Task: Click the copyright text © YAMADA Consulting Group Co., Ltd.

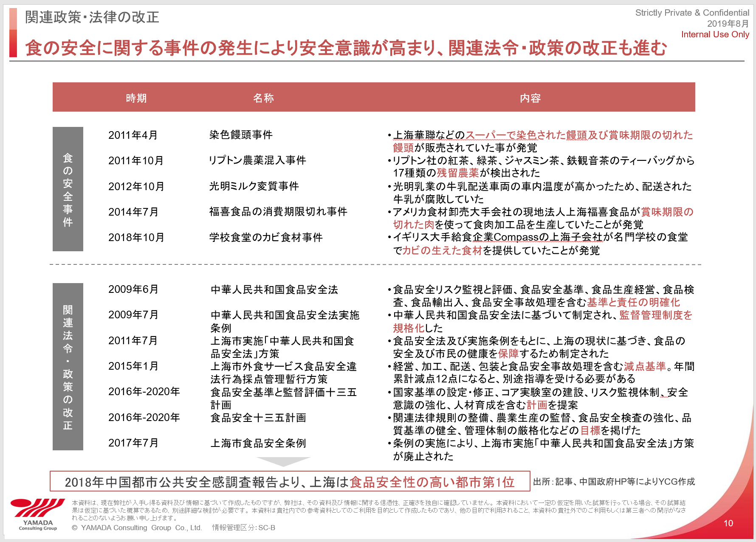Action: [137, 528]
